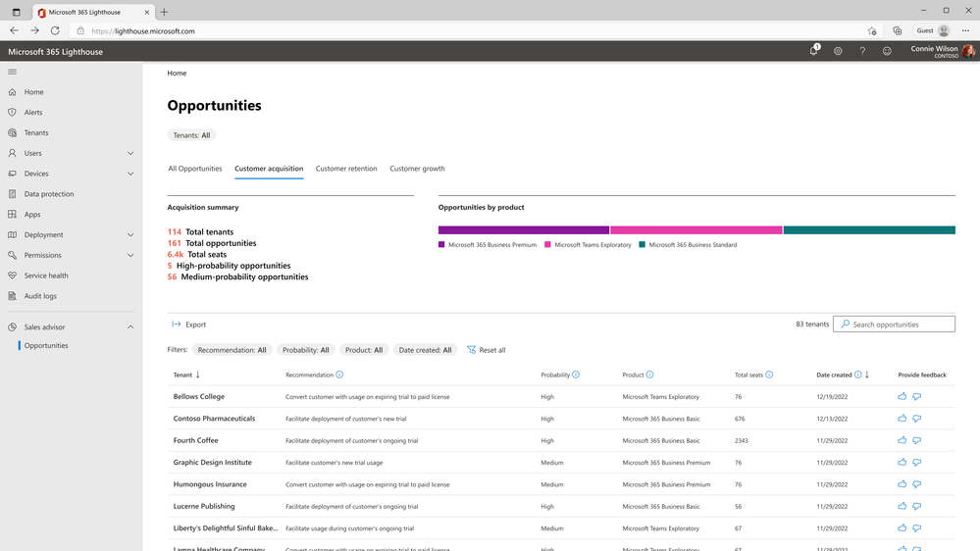Click Reset all filters
Screen dimensions: 980x551
(487, 350)
